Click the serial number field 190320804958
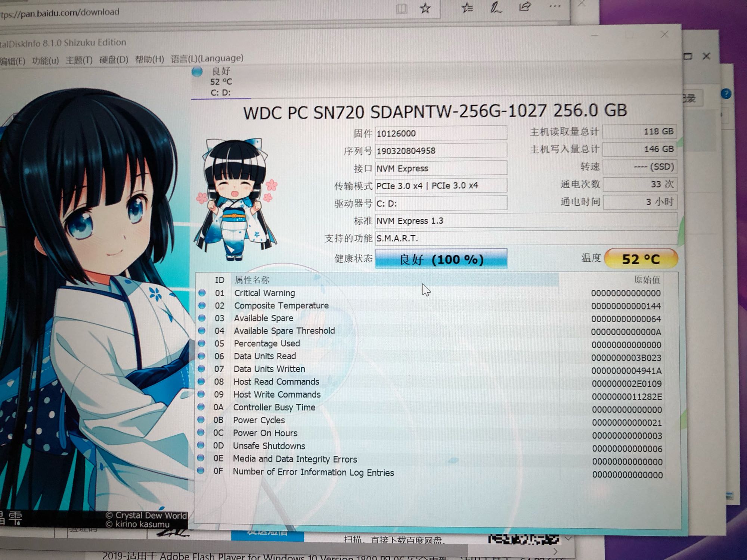Screen dimensions: 747x560 (441, 151)
